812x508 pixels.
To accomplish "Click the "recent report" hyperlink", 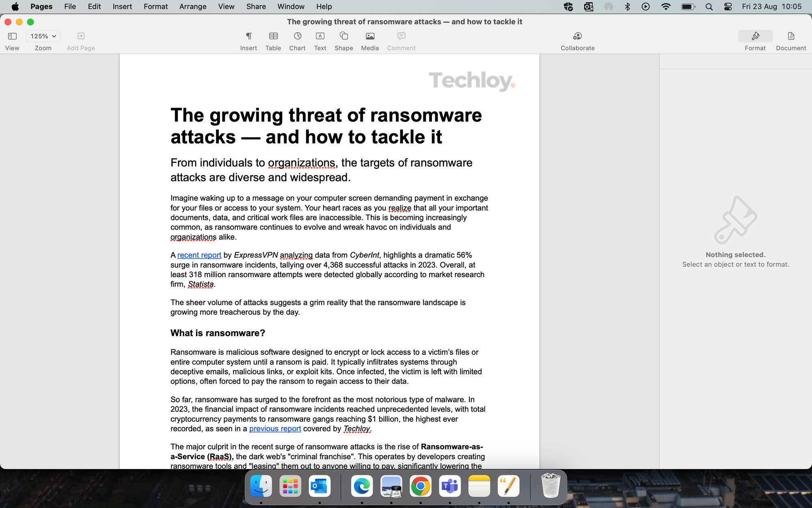I will (x=199, y=255).
